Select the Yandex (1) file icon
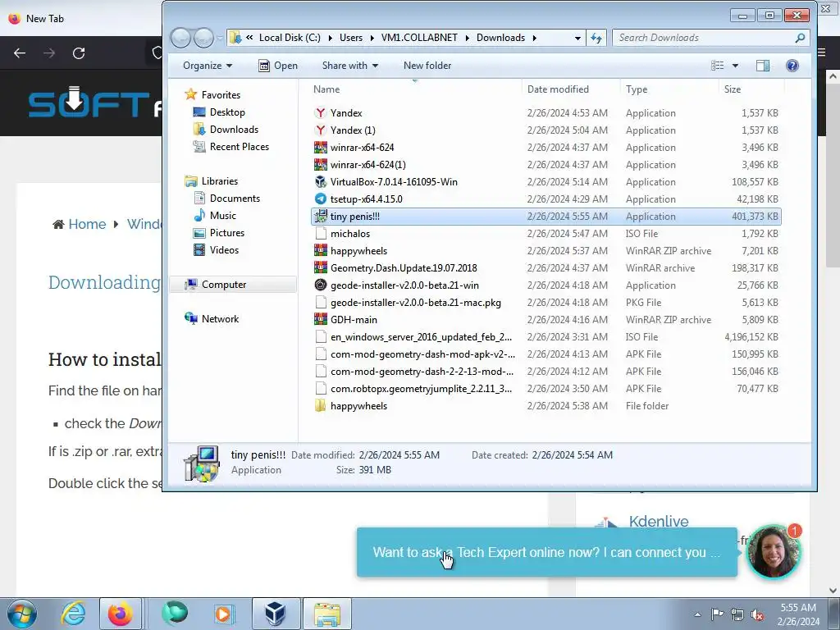 (321, 130)
